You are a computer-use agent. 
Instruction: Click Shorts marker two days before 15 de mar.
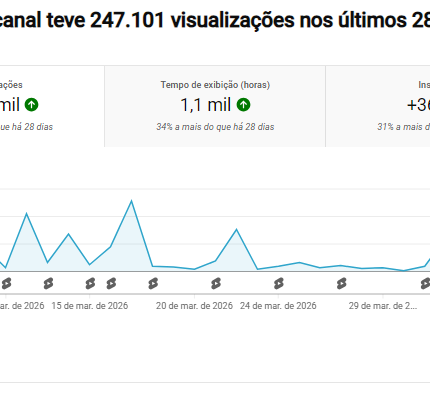(48, 283)
